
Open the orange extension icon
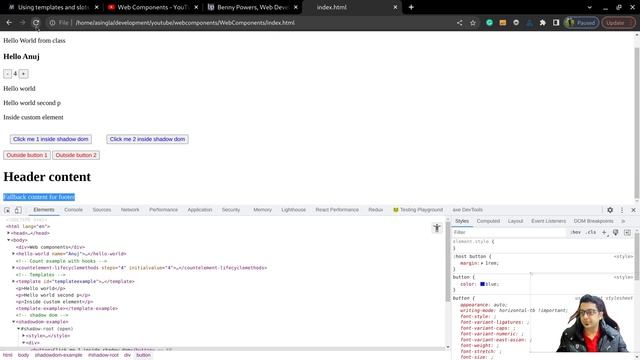tap(503, 23)
